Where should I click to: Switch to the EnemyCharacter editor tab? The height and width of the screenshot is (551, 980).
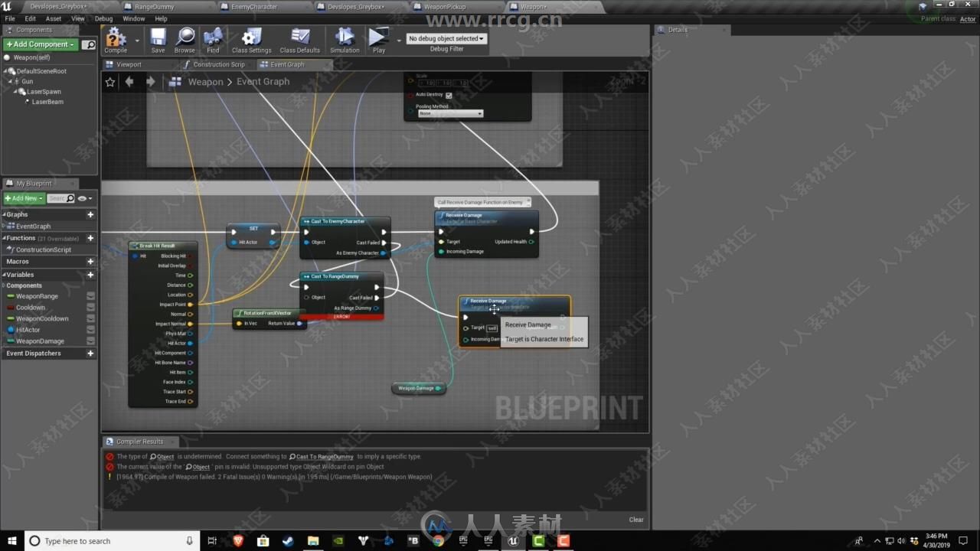click(255, 7)
